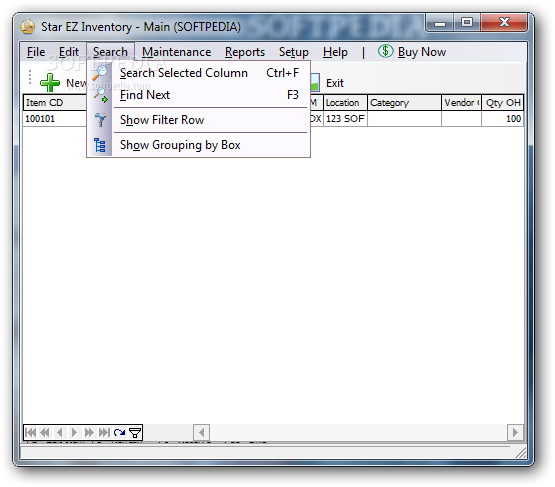Select Show Filter Row option
555x487 pixels.
[199, 120]
